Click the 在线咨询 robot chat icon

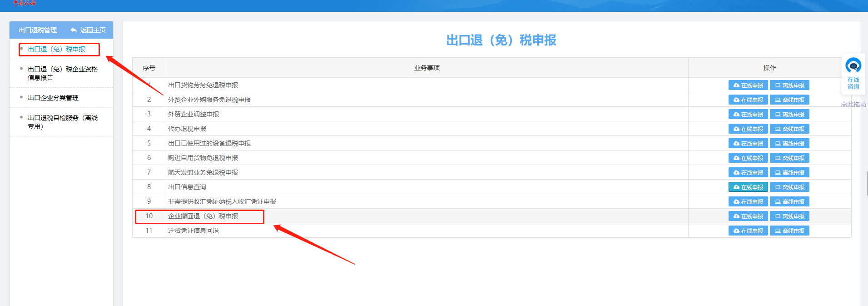853,66
